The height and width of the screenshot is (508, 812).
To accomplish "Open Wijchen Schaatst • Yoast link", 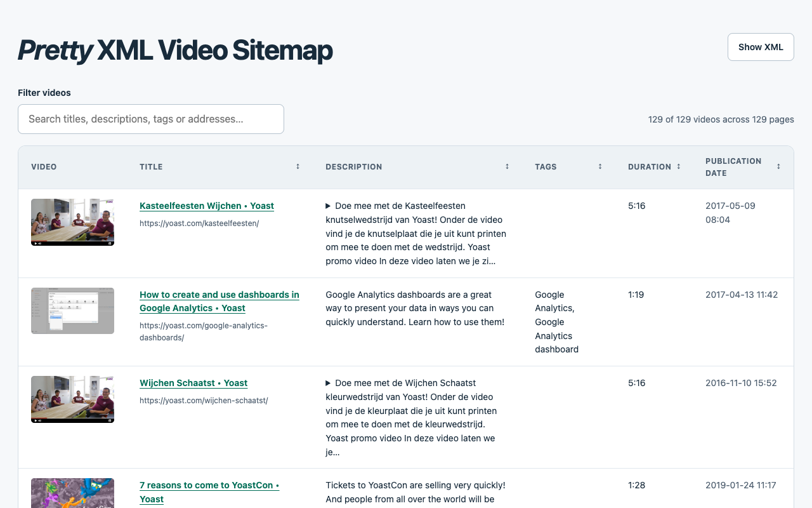I will [193, 383].
